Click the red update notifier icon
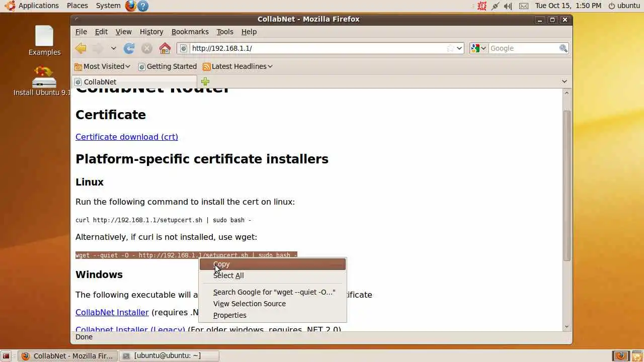The image size is (644, 362). click(x=482, y=6)
